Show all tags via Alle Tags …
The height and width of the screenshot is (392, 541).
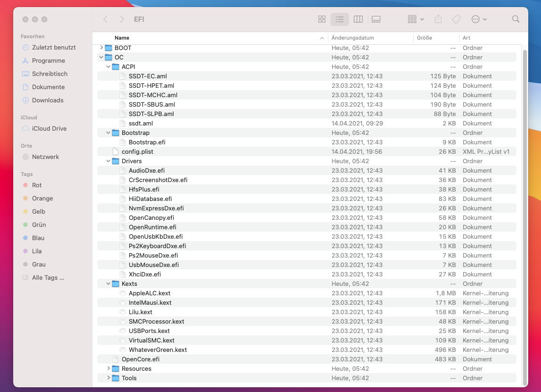pos(43,278)
